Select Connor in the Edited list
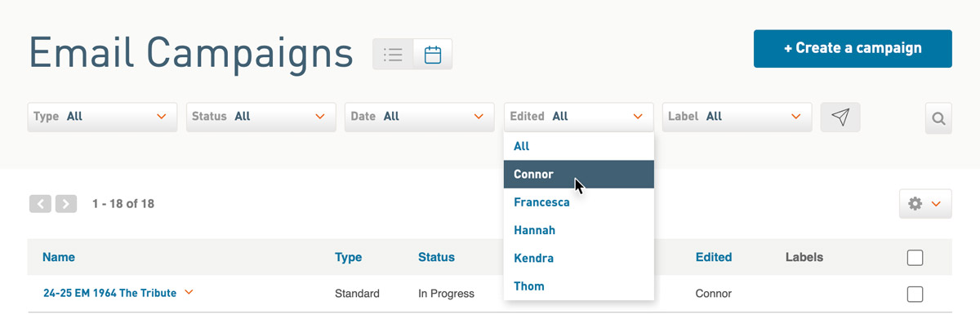 (579, 174)
